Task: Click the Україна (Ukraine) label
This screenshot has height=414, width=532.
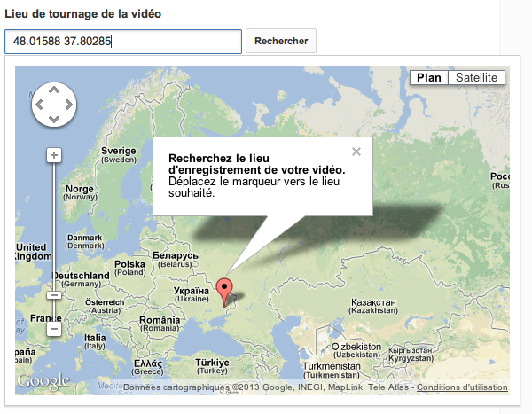Action: tap(192, 294)
